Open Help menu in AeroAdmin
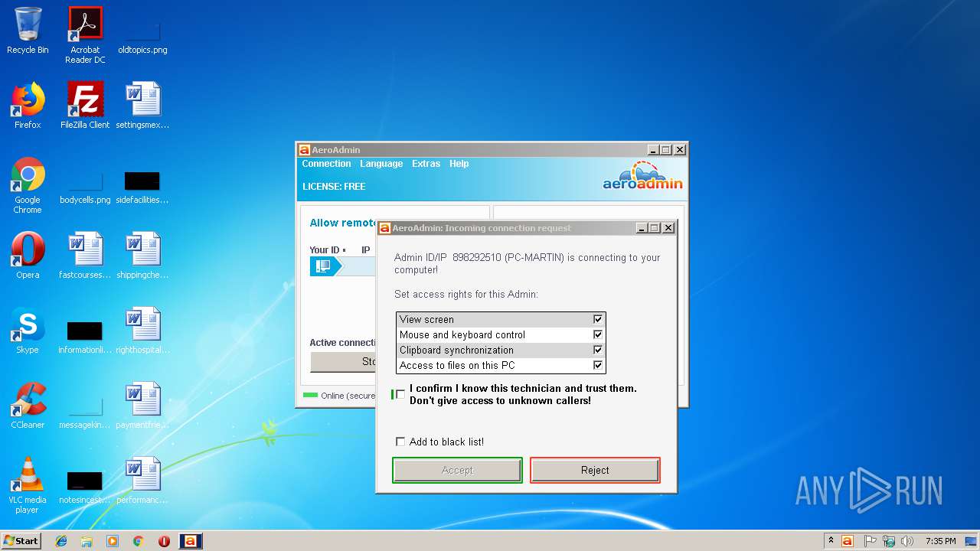This screenshot has width=980, height=551. (x=459, y=164)
